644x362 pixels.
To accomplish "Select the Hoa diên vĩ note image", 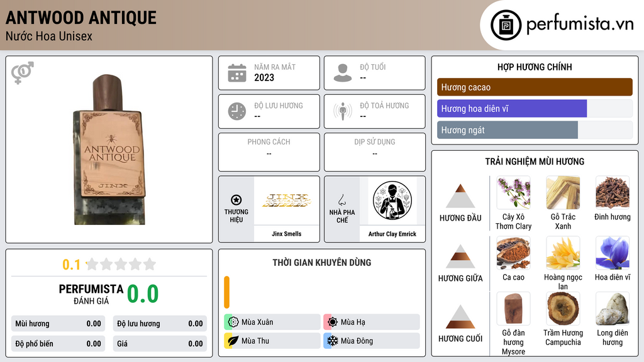I will pos(613,253).
